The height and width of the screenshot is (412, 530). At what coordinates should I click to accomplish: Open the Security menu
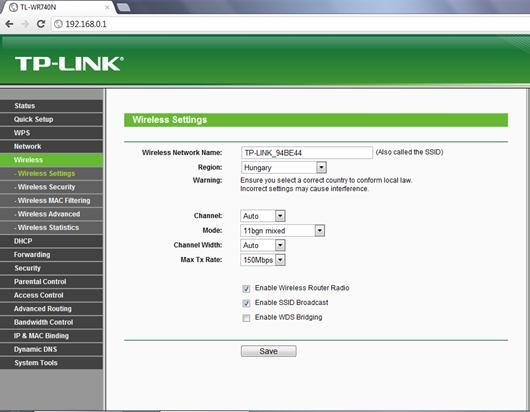tap(51, 268)
